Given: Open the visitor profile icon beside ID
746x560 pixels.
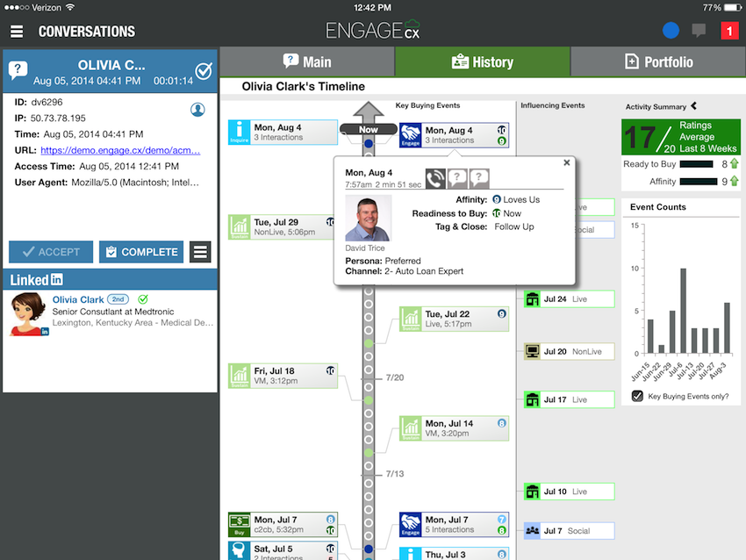Looking at the screenshot, I should click(197, 110).
